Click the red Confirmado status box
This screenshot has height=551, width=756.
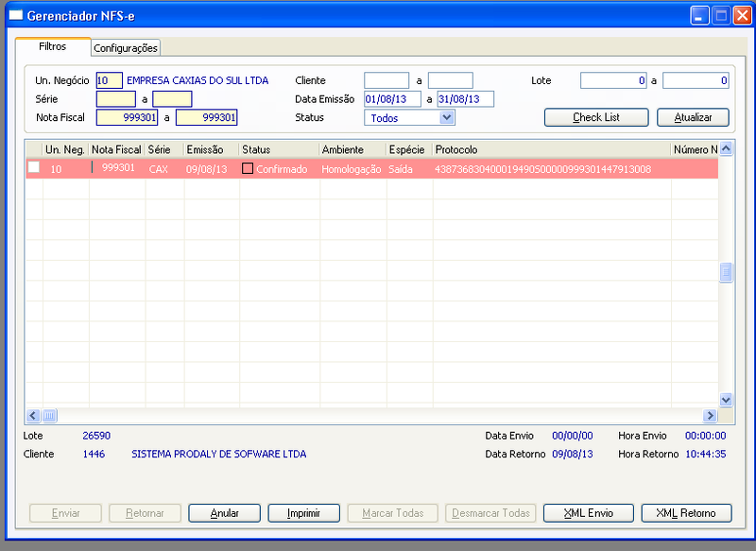(248, 168)
